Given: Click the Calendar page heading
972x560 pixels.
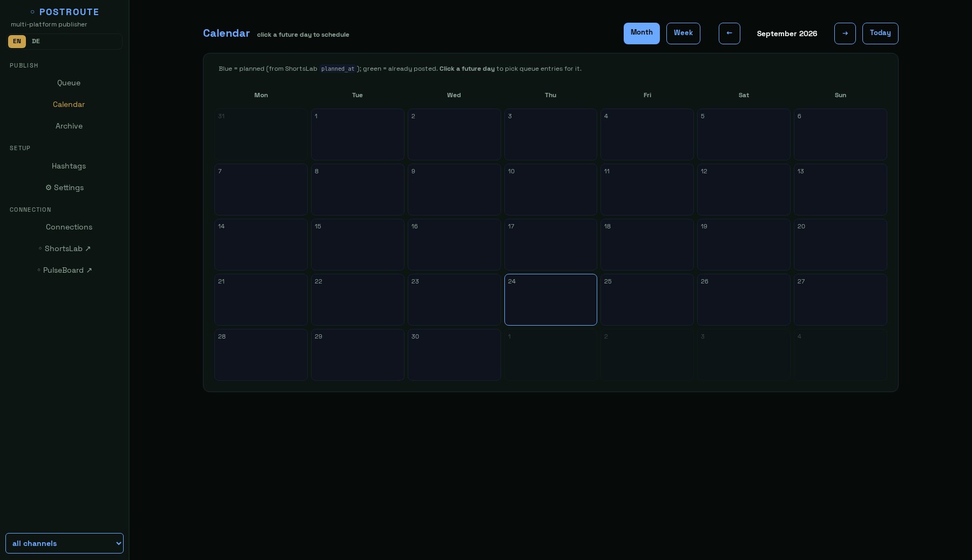Looking at the screenshot, I should tap(226, 33).
